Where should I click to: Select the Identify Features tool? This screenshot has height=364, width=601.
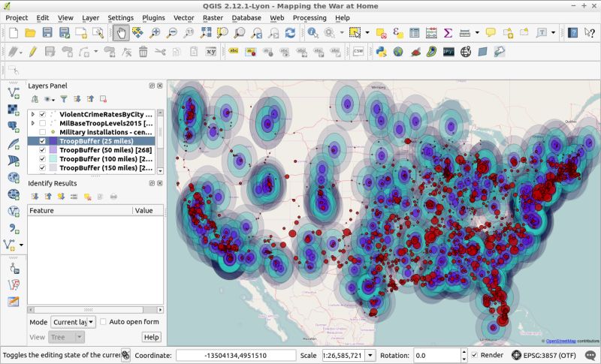click(313, 33)
